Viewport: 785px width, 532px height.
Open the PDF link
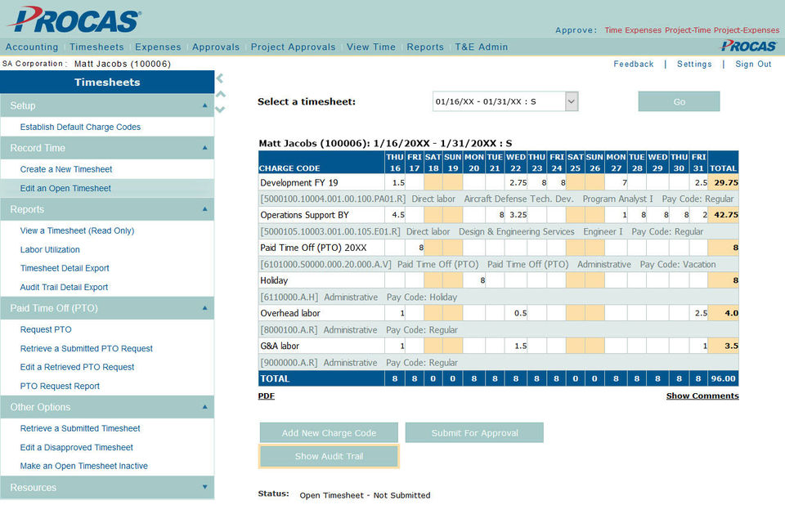267,396
